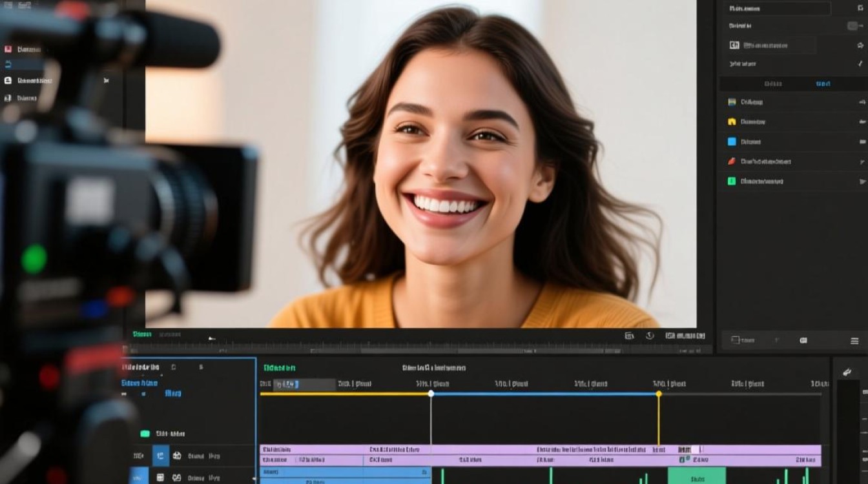
Task: Click the white playhead marker on timeline
Action: pos(431,394)
